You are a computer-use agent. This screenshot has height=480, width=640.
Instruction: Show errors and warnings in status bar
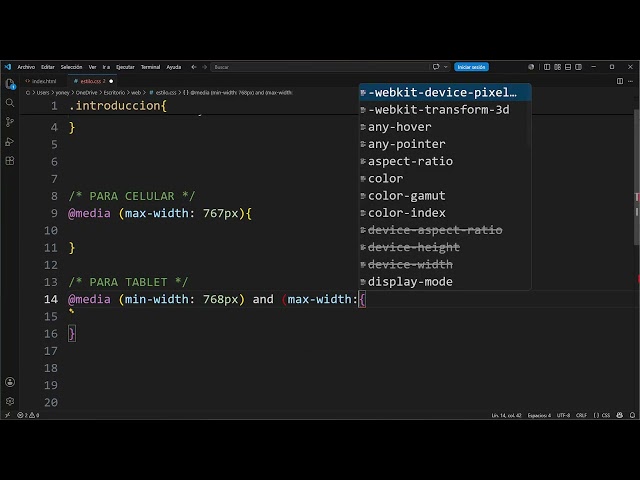(x=28, y=415)
